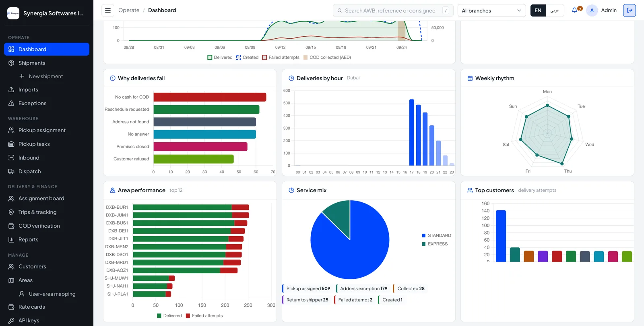
Task: Click the Customers people icon
Action: [11, 266]
